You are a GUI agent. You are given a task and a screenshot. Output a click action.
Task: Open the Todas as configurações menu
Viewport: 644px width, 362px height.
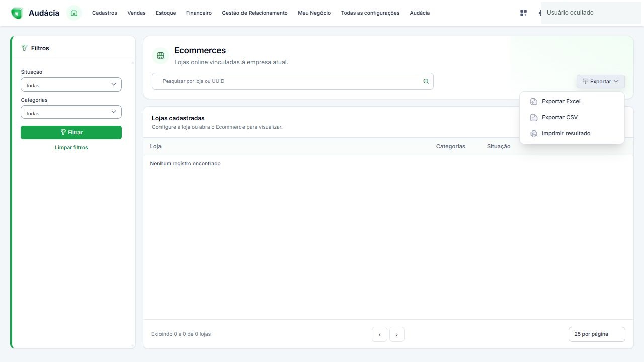click(x=370, y=13)
